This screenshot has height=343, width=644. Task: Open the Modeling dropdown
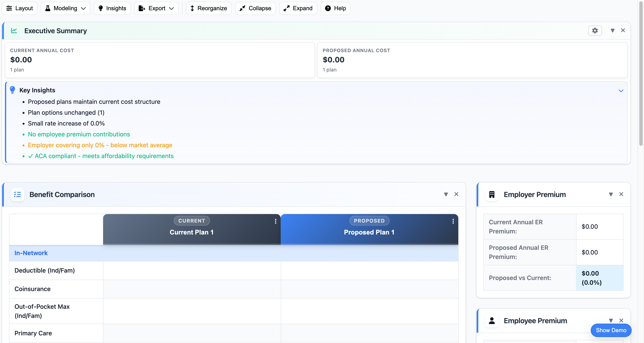[x=65, y=8]
